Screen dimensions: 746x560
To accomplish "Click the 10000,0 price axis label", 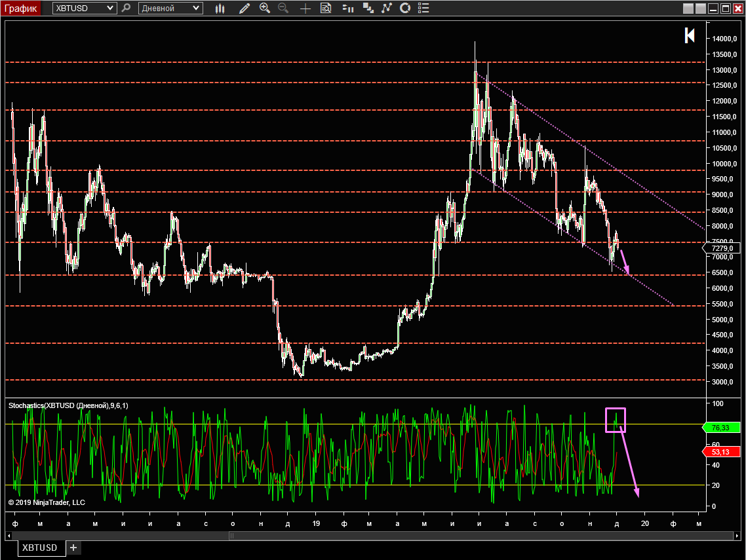I will click(x=724, y=164).
